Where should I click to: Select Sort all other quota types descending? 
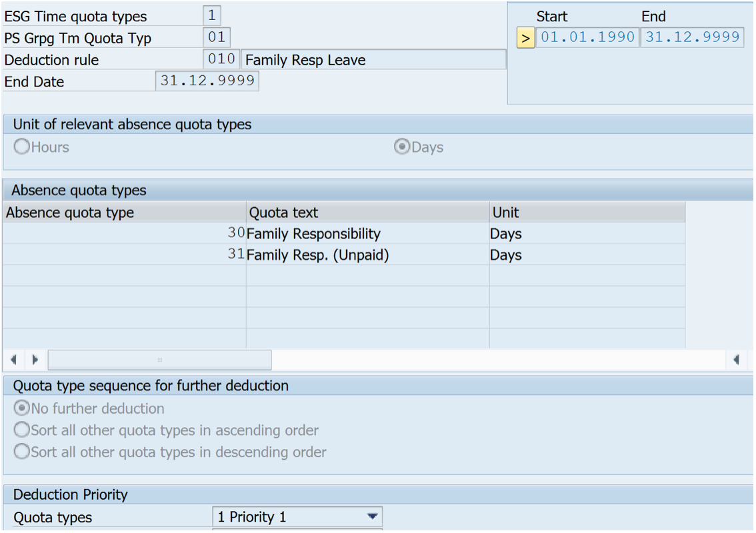pos(22,452)
